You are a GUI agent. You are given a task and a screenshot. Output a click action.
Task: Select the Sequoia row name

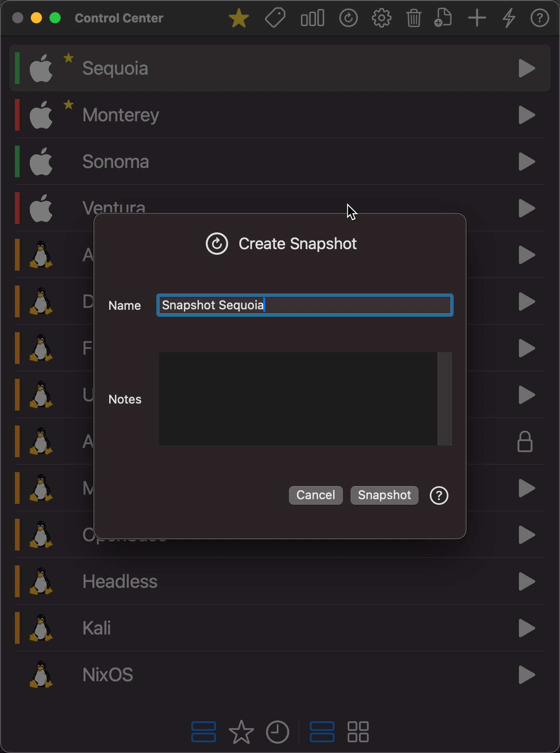point(115,68)
